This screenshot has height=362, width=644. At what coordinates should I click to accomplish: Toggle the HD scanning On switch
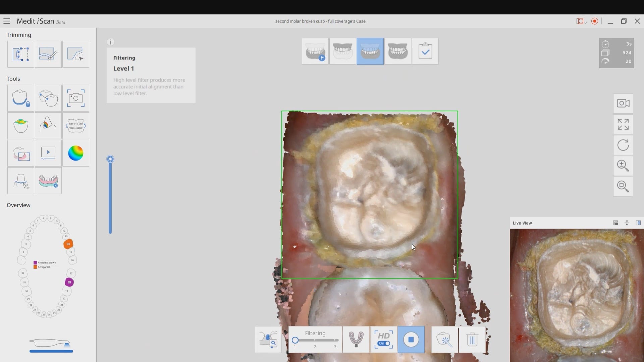pos(384,343)
